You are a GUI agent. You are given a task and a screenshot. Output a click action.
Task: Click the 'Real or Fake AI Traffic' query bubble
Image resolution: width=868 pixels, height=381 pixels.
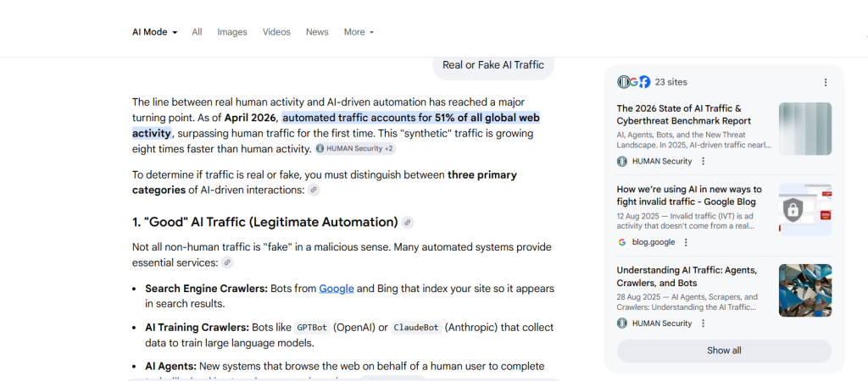point(493,65)
